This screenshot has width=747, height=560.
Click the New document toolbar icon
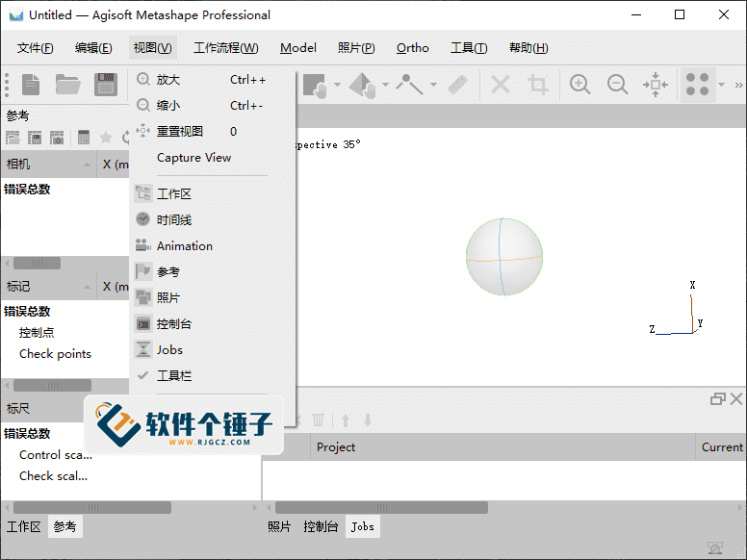[x=31, y=85]
